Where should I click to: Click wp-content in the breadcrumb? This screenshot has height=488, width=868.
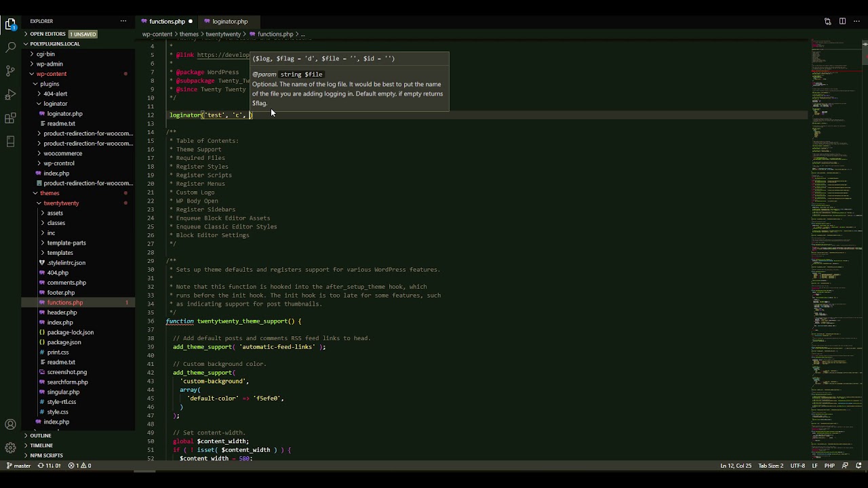pyautogui.click(x=157, y=34)
